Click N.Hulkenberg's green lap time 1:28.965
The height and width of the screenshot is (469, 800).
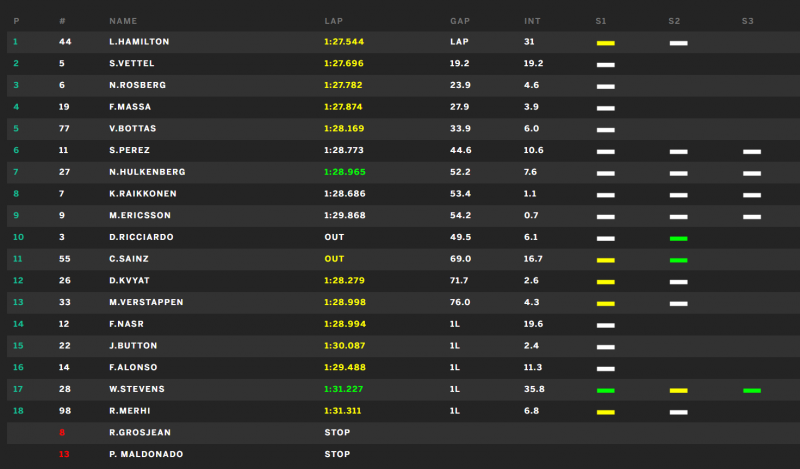pyautogui.click(x=345, y=172)
